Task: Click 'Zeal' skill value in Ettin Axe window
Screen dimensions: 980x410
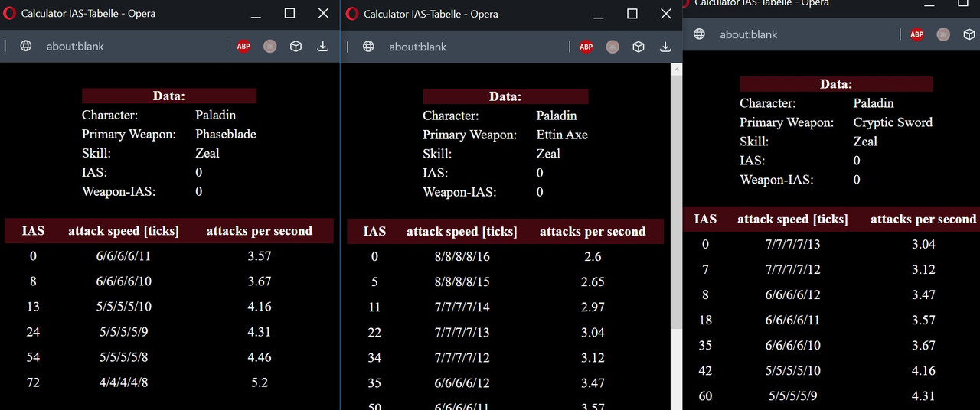Action: click(548, 154)
